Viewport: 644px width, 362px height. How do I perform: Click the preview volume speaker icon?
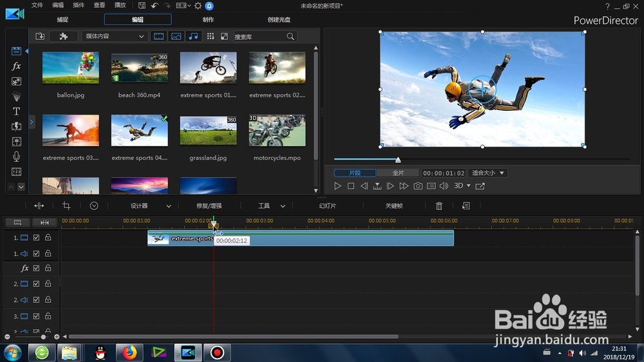[444, 186]
